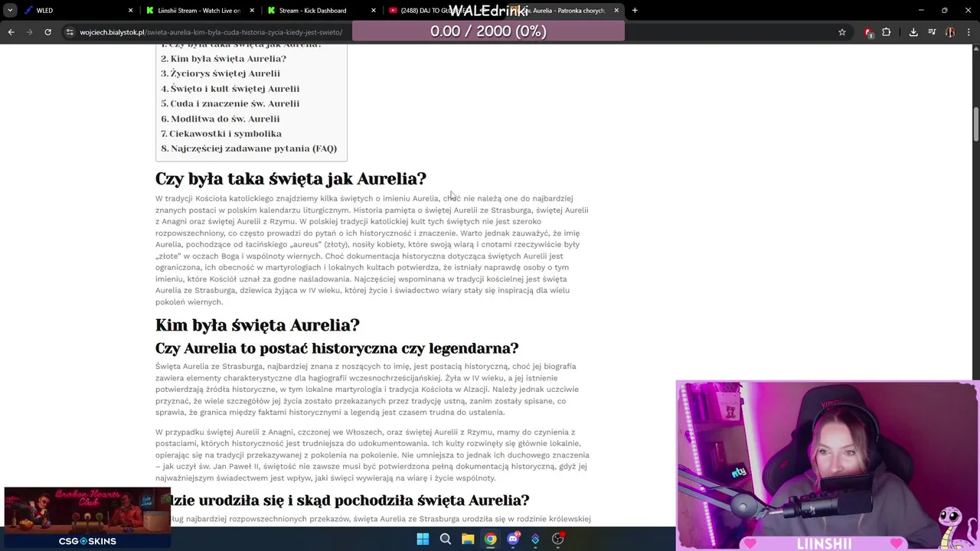
Task: Open the purple diamond app in taskbar
Action: (535, 540)
